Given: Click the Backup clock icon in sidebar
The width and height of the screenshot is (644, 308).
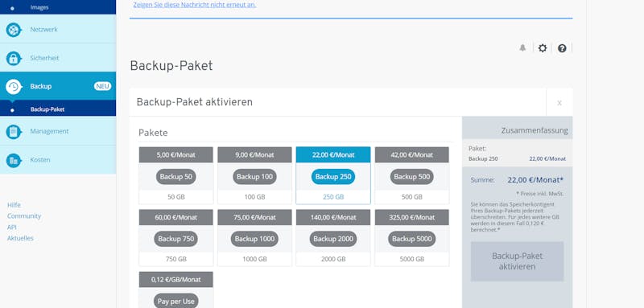Looking at the screenshot, I should [x=14, y=87].
